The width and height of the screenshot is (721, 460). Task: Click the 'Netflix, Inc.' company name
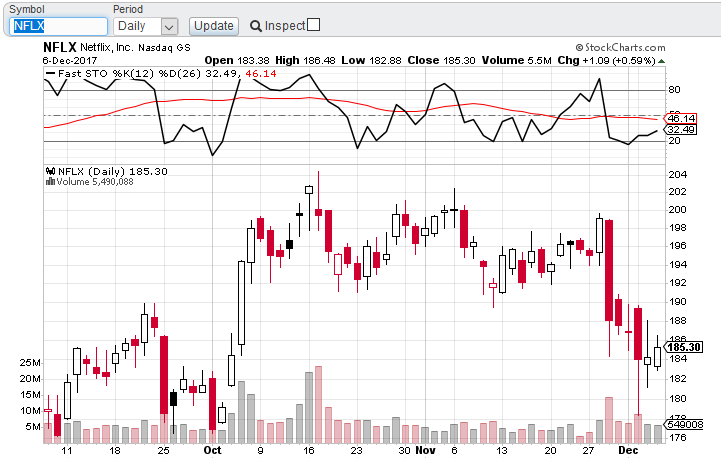tap(107, 47)
